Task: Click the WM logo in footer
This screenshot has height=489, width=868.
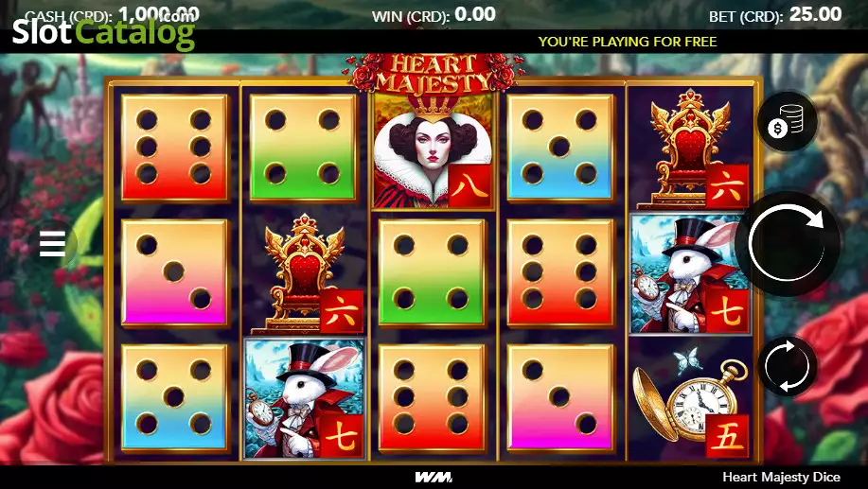Action: [434, 477]
